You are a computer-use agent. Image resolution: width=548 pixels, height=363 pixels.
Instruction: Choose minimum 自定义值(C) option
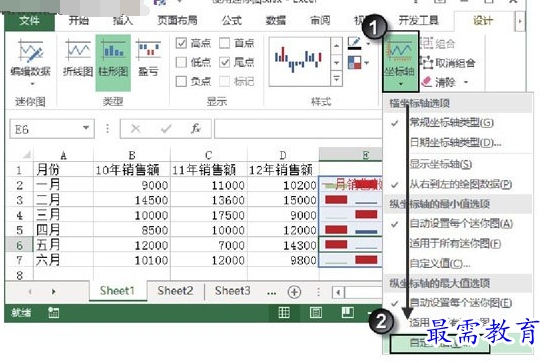click(x=458, y=263)
